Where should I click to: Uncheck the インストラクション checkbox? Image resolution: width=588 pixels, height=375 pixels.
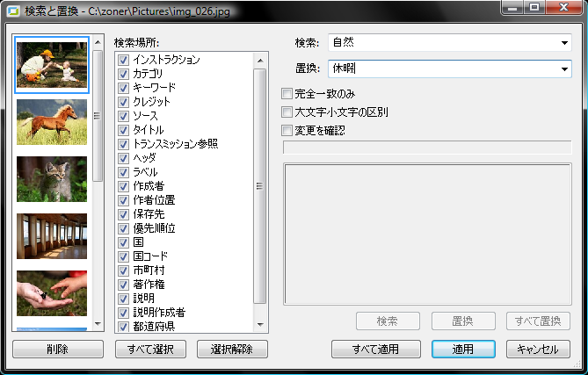123,60
